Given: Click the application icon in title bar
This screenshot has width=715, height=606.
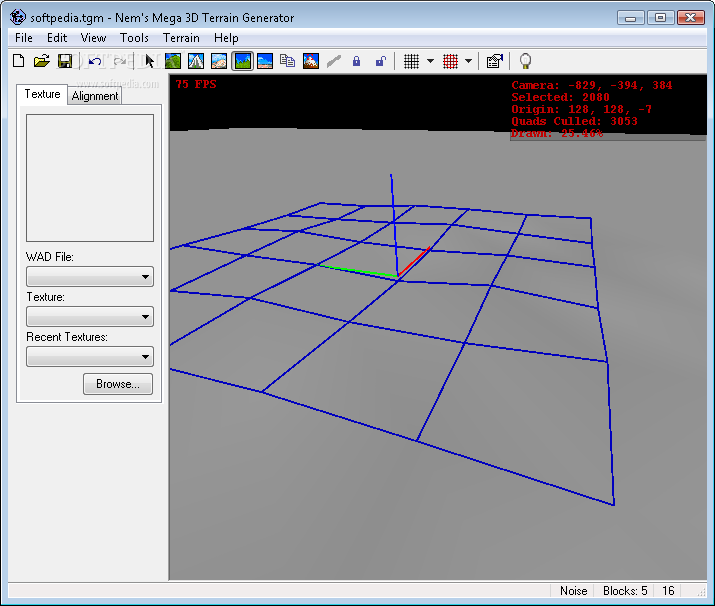Looking at the screenshot, I should coord(18,17).
